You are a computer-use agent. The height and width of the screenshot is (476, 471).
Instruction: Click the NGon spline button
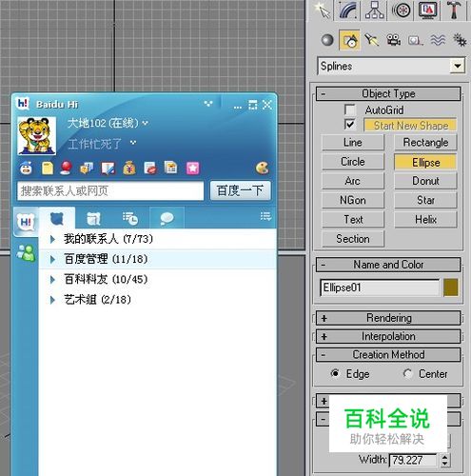point(353,200)
